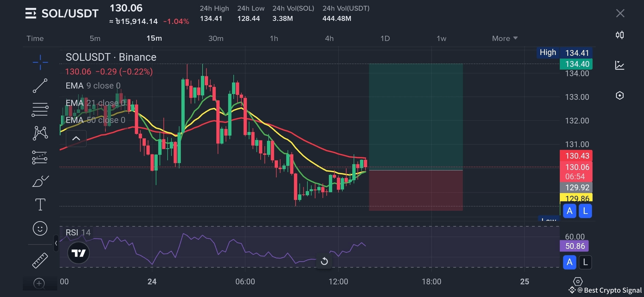
Task: Click the 24h Low value 128.44
Action: 249,18
